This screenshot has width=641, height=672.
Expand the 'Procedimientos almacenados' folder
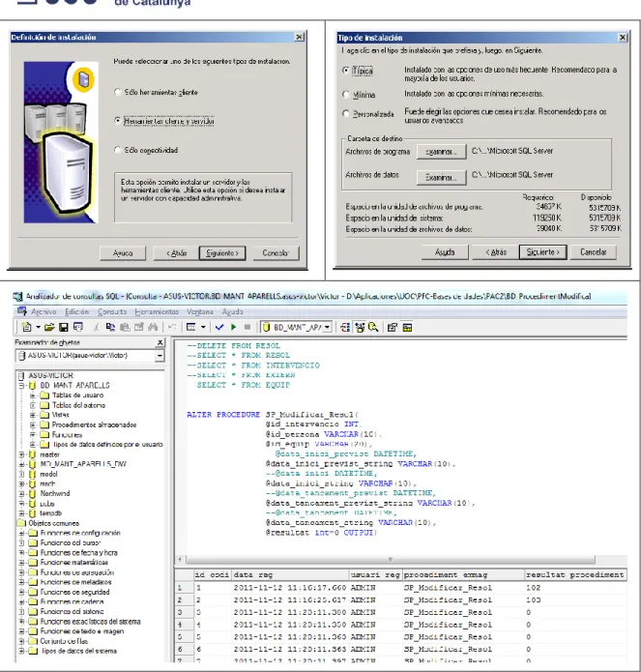pos(33,424)
